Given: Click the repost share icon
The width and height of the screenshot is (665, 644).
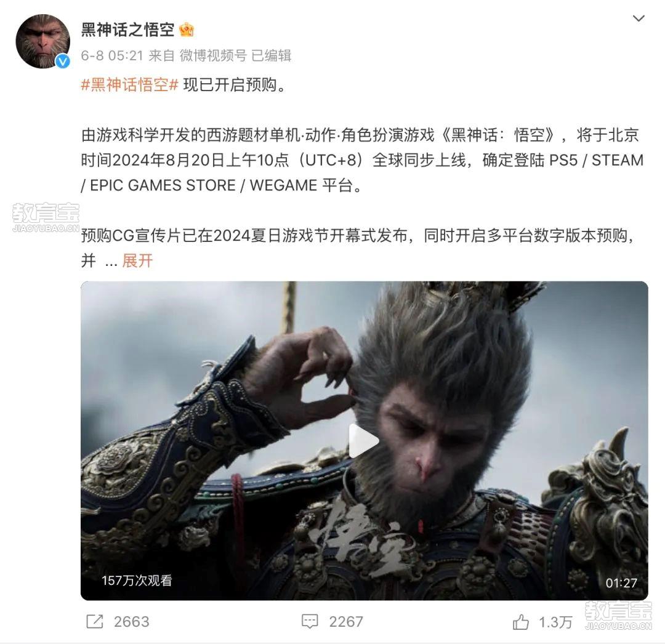Looking at the screenshot, I should [95, 622].
